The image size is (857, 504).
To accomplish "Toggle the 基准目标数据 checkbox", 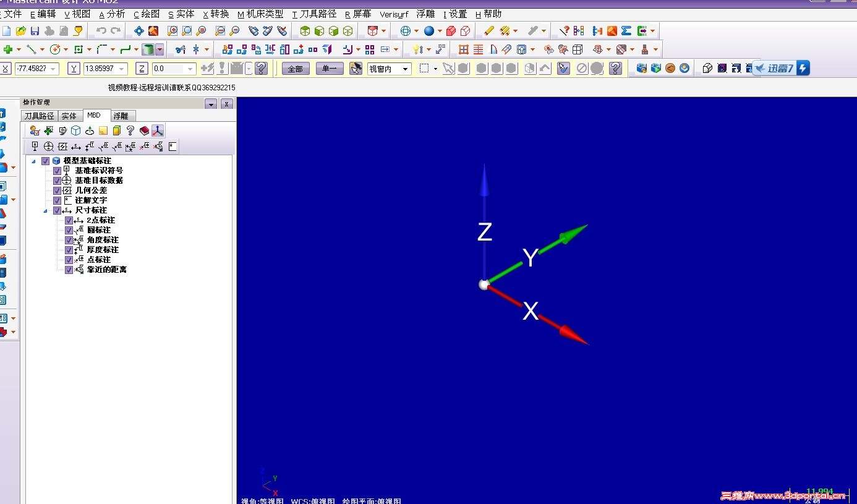I will (x=57, y=181).
